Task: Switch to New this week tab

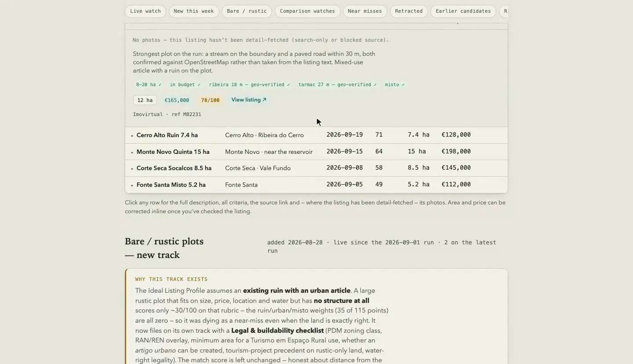Action: pyautogui.click(x=194, y=11)
